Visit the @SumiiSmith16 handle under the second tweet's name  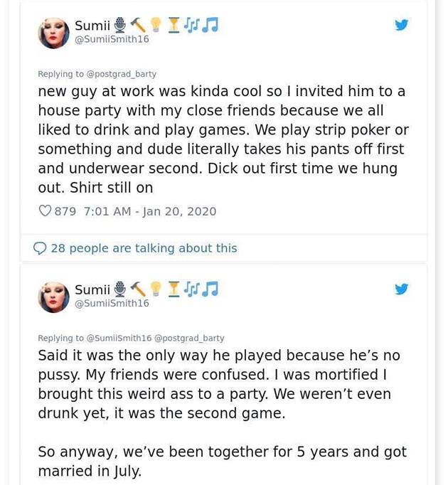(x=112, y=303)
